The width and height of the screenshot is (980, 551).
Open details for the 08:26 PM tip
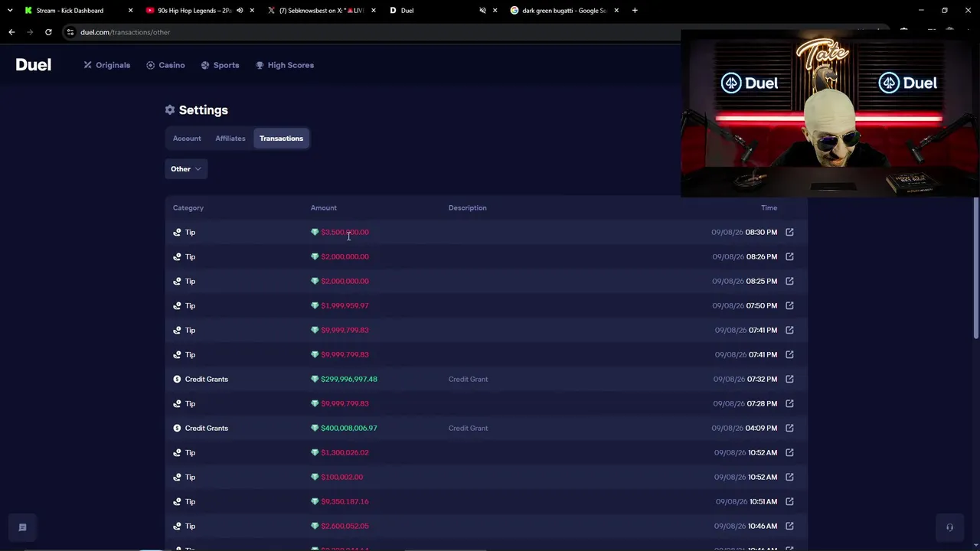(789, 256)
